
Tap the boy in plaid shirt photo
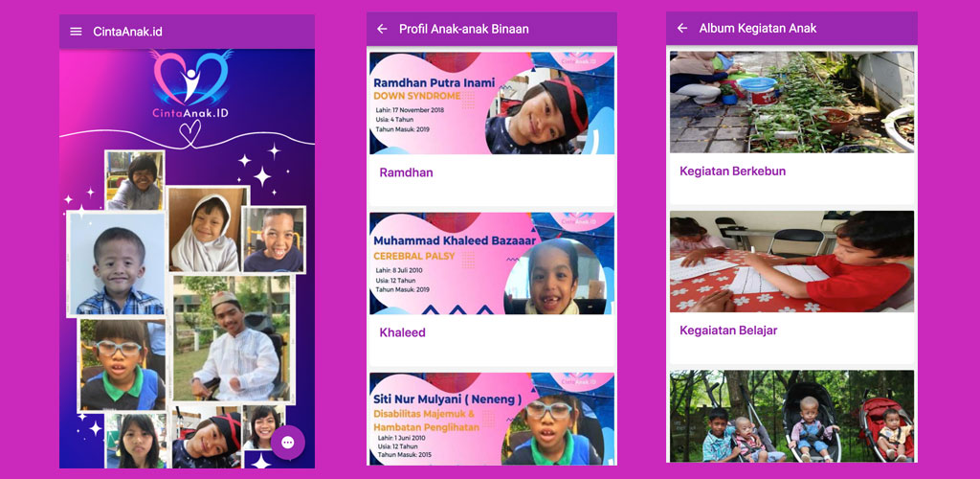117,263
